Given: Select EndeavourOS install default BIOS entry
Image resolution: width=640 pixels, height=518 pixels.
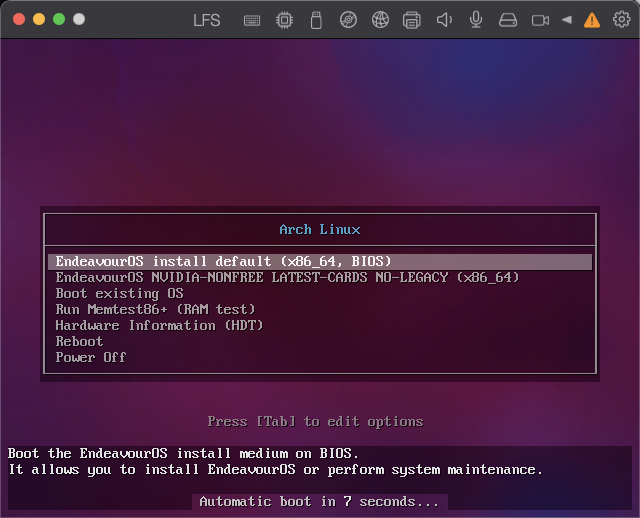Looking at the screenshot, I should pyautogui.click(x=320, y=262).
